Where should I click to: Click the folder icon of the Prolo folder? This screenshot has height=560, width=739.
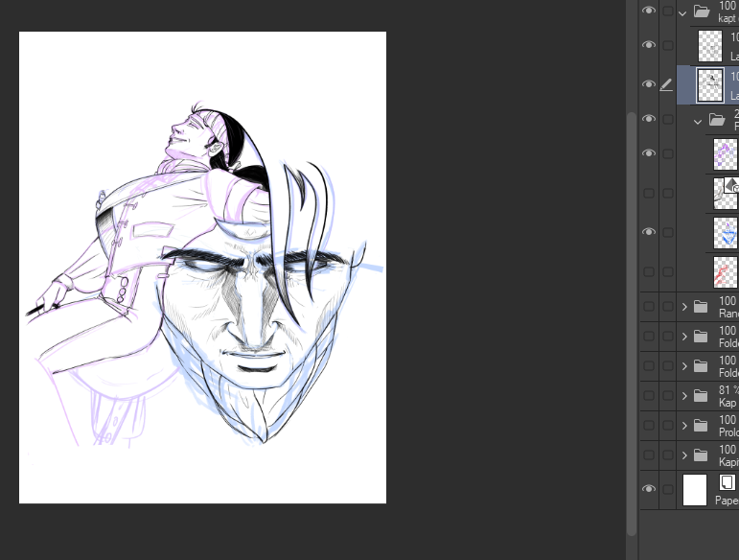701,425
